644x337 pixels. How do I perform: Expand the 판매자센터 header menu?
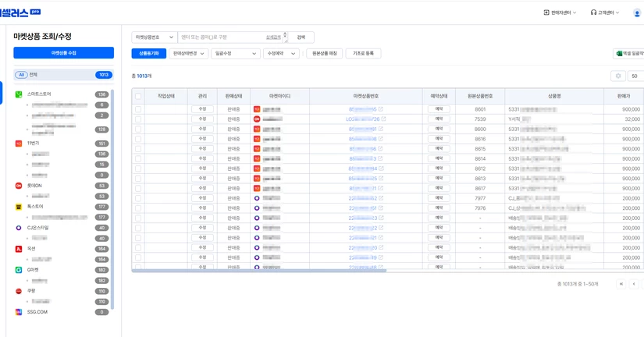click(560, 12)
